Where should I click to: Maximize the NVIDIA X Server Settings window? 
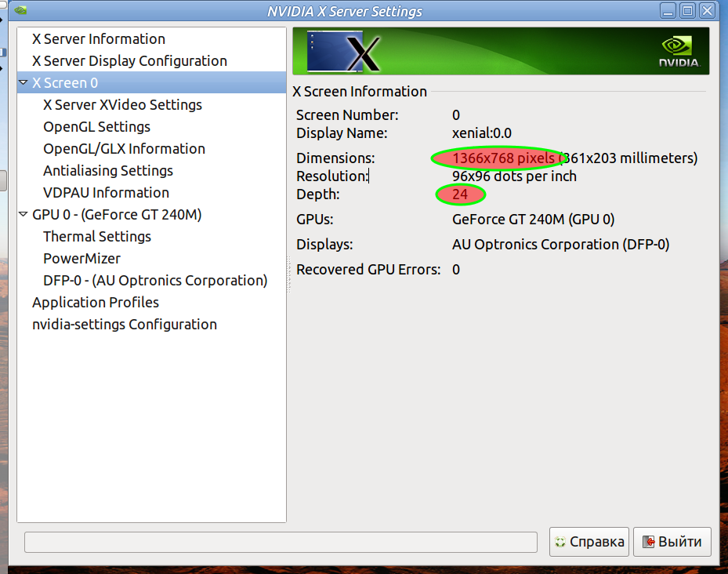(x=687, y=10)
